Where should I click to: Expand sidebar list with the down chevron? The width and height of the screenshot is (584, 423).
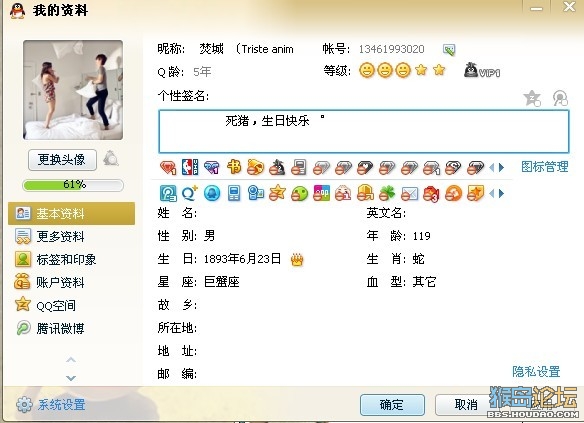pyautogui.click(x=71, y=378)
